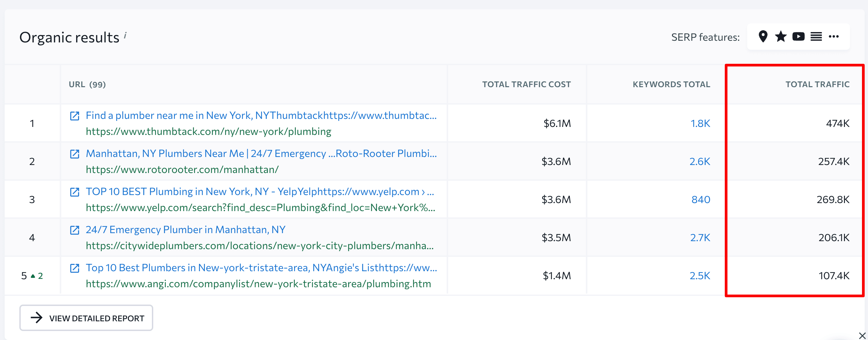
Task: Open thumbtack.com/ny/new-york/plumbing URL
Action: (x=209, y=131)
